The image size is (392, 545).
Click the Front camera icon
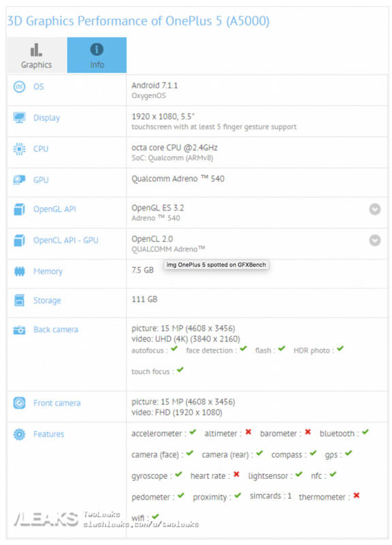(19, 403)
